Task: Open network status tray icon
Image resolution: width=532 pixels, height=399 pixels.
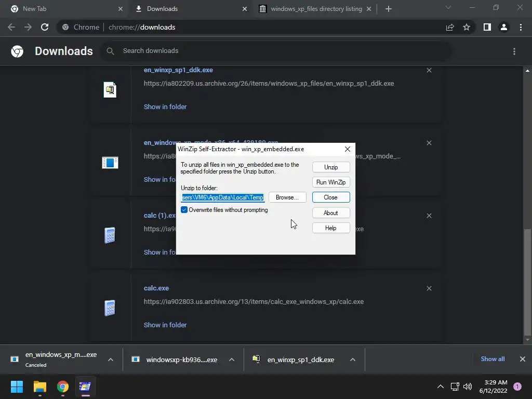Action: click(455, 387)
